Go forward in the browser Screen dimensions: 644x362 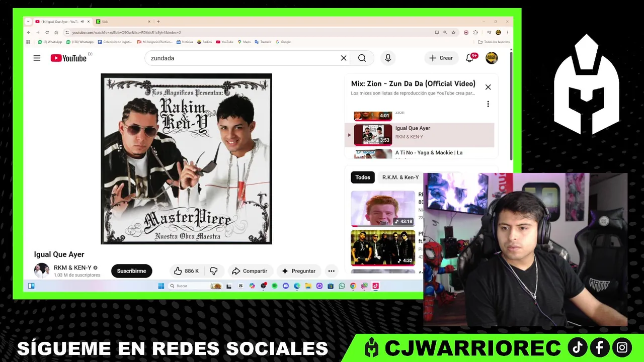coord(38,33)
